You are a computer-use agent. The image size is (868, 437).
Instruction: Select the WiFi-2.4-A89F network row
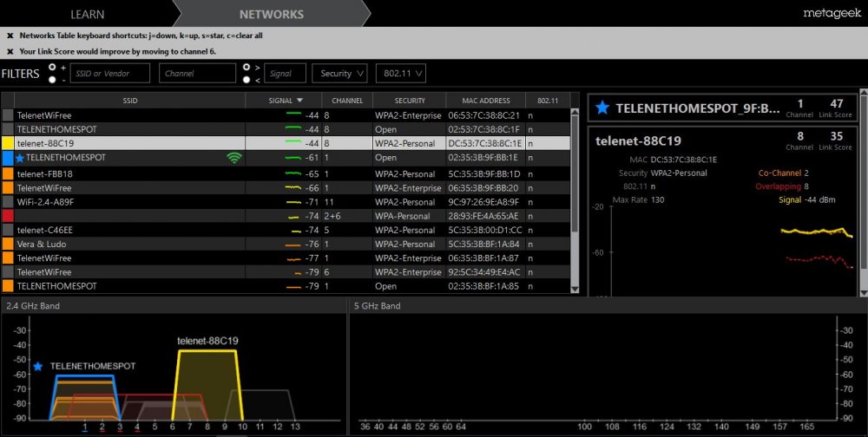coord(285,202)
